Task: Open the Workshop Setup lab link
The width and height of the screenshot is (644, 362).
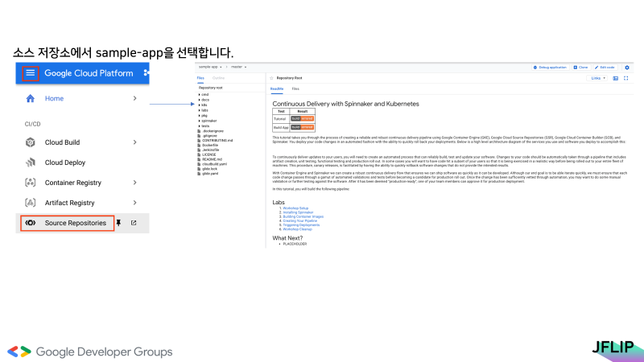Action: click(x=295, y=208)
